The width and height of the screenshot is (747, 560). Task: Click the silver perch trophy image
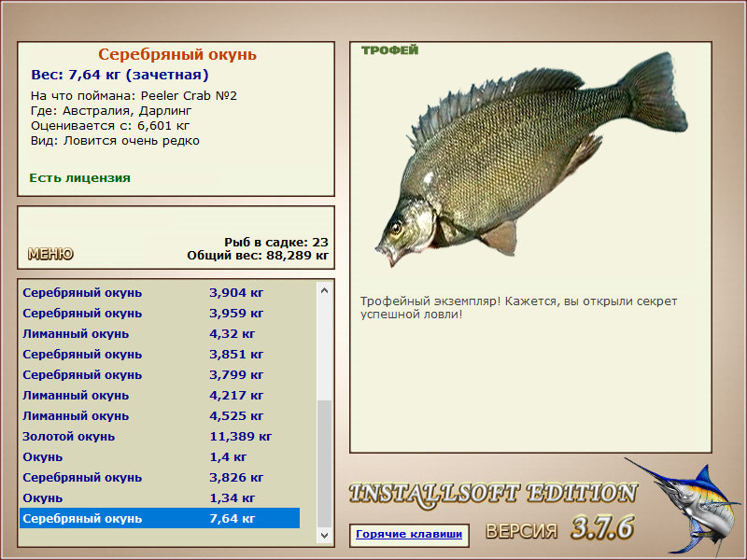coord(531,160)
